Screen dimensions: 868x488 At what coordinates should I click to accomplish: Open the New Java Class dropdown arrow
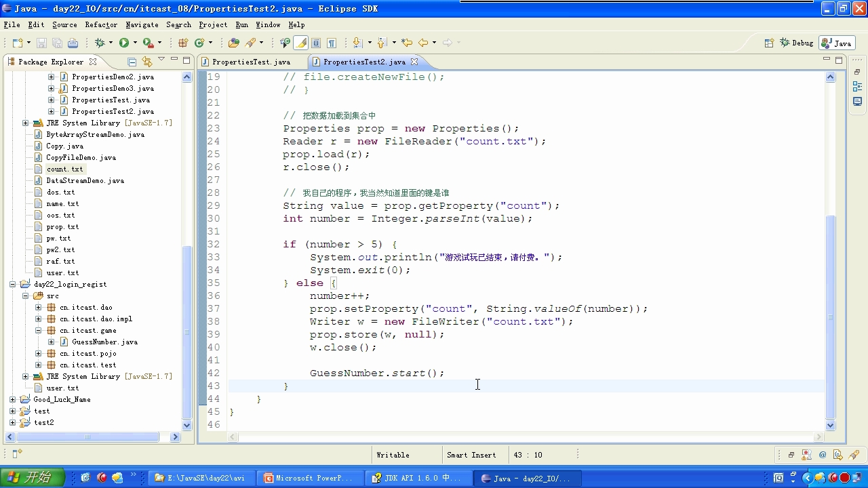[x=210, y=43]
